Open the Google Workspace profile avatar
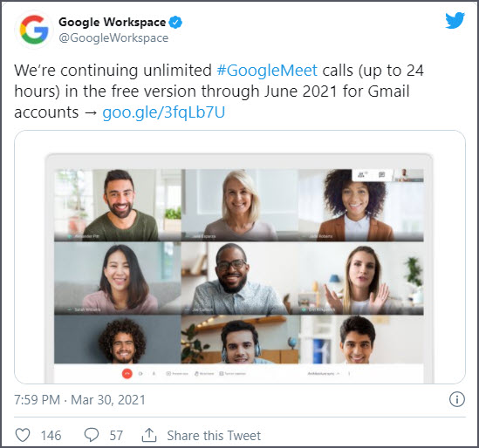This screenshot has width=479, height=448. [x=34, y=30]
